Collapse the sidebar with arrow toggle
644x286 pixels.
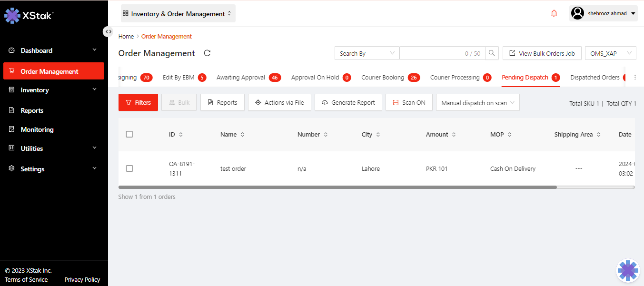[x=109, y=31]
